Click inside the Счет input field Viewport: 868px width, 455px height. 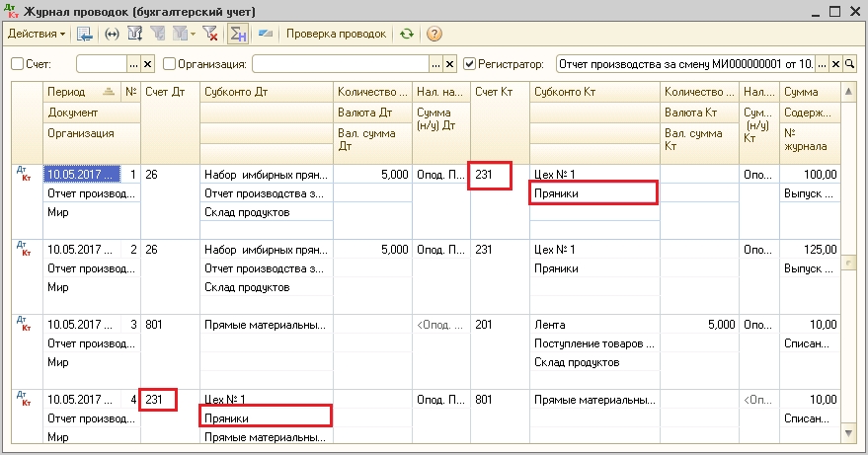(102, 64)
